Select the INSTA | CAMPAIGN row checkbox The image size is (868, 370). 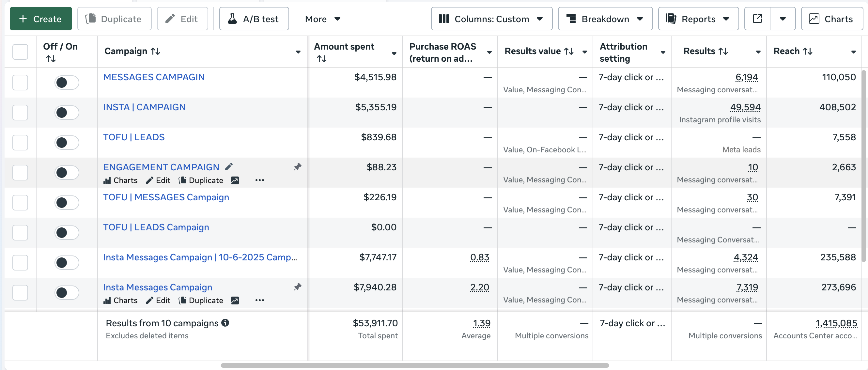click(x=20, y=113)
